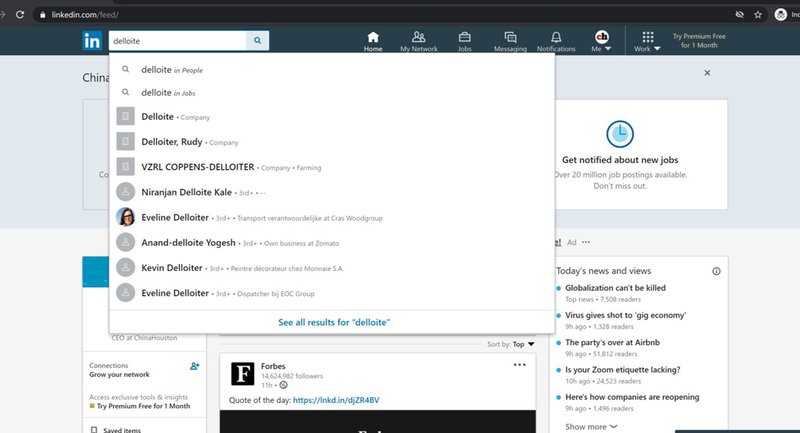Click the LinkedIn logo
This screenshot has width=800, height=433.
[92, 40]
